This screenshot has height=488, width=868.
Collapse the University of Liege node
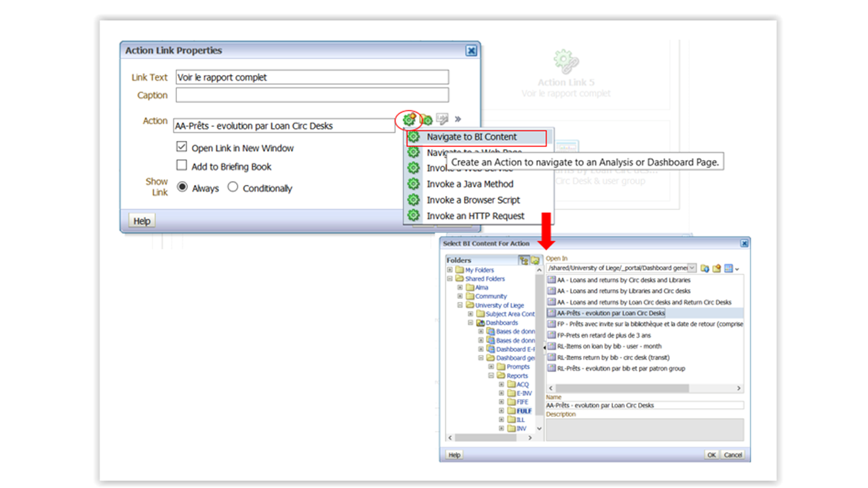coord(460,305)
